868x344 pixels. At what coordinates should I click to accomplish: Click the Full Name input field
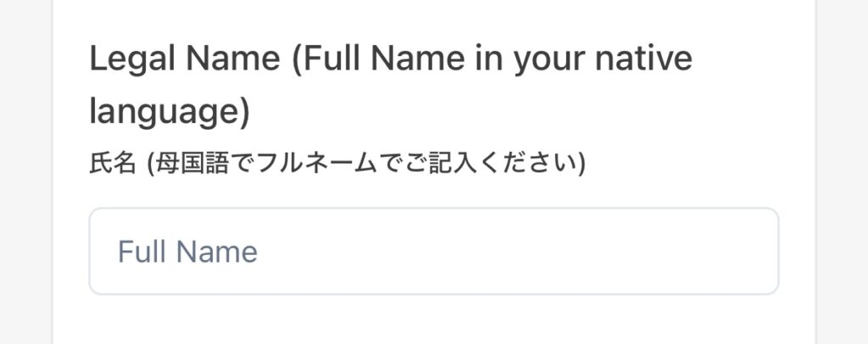pyautogui.click(x=433, y=252)
